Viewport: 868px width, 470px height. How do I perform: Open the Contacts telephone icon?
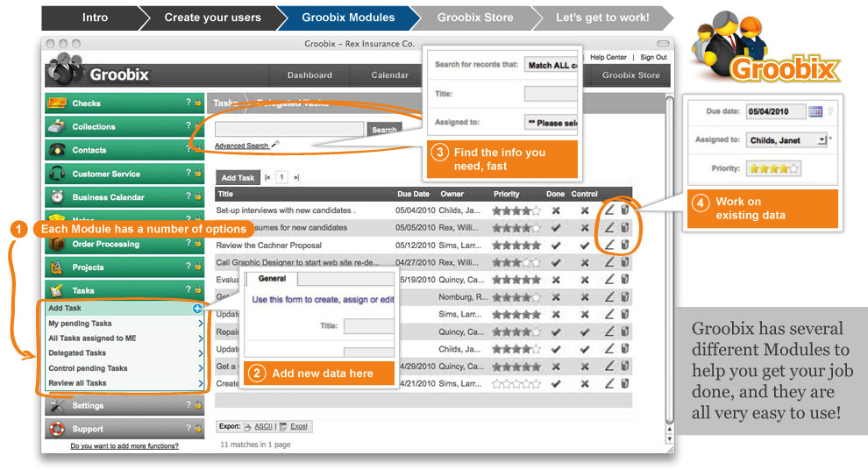tap(58, 149)
